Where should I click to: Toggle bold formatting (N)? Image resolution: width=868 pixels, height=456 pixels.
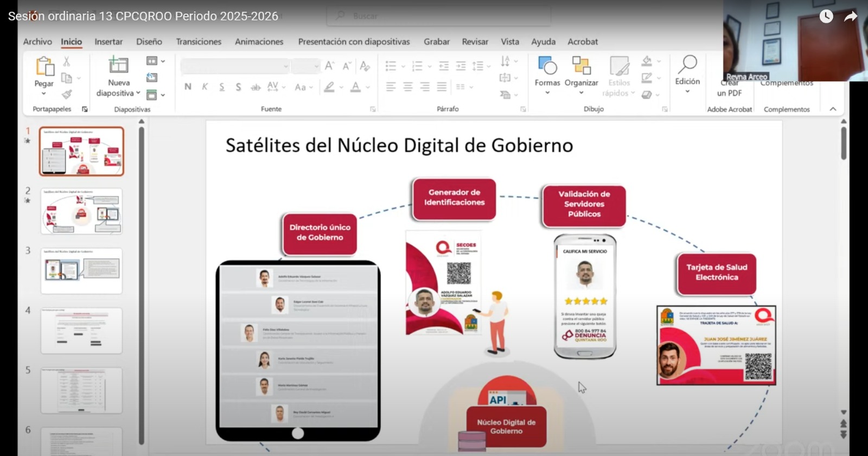188,87
